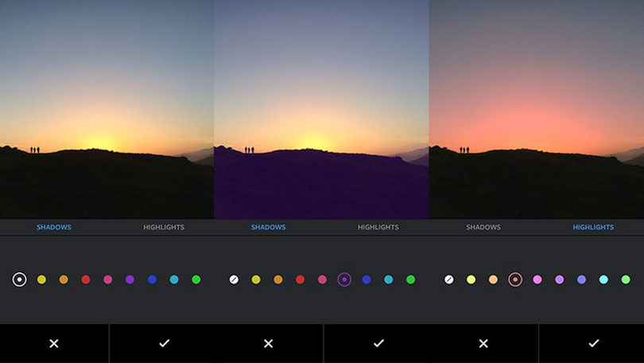Choose the green swatch in the middle panel
Image resolution: width=644 pixels, height=363 pixels.
[x=411, y=279]
